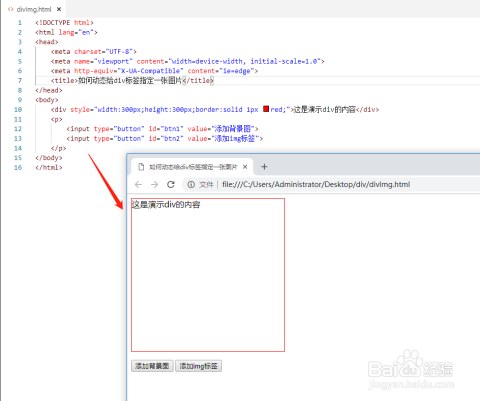
Task: Click the browser forward arrow
Action: pos(154,184)
